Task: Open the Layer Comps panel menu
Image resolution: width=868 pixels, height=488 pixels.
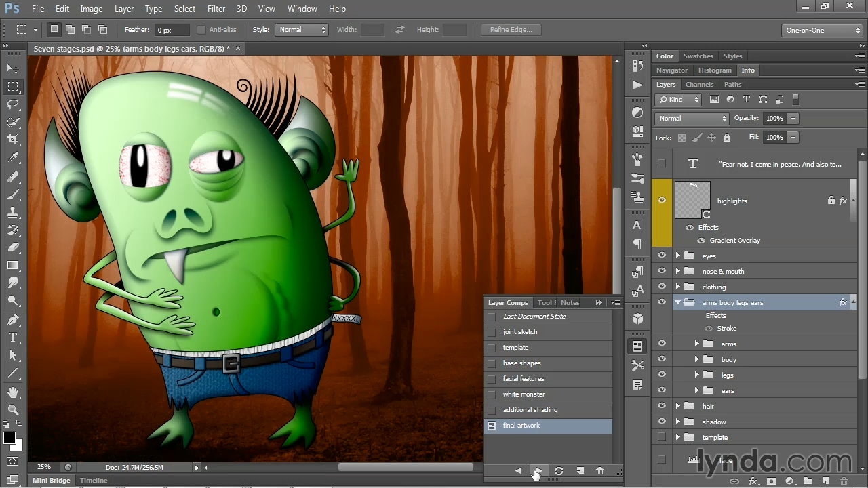Action: (615, 303)
